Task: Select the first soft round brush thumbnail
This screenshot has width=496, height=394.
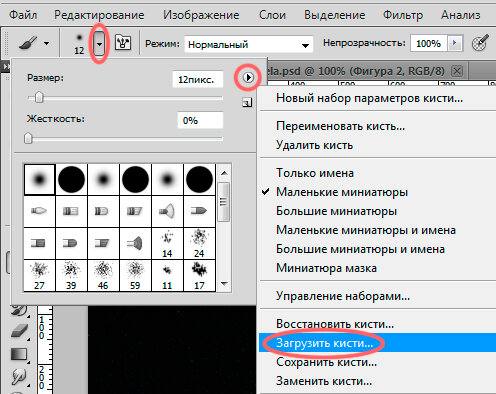Action: click(x=39, y=179)
